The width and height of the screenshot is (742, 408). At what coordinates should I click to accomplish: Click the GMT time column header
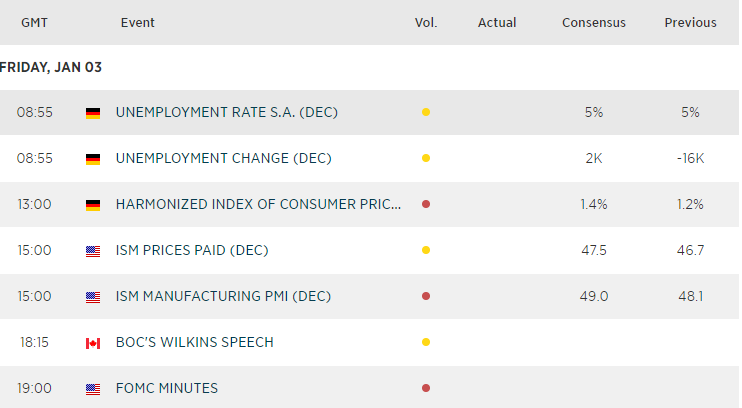point(35,23)
